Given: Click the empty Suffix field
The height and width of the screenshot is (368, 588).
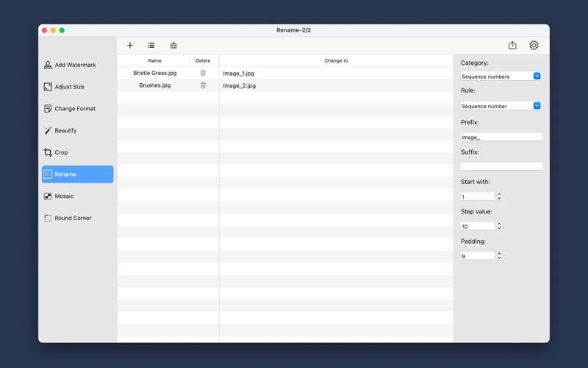Looking at the screenshot, I should tap(501, 166).
